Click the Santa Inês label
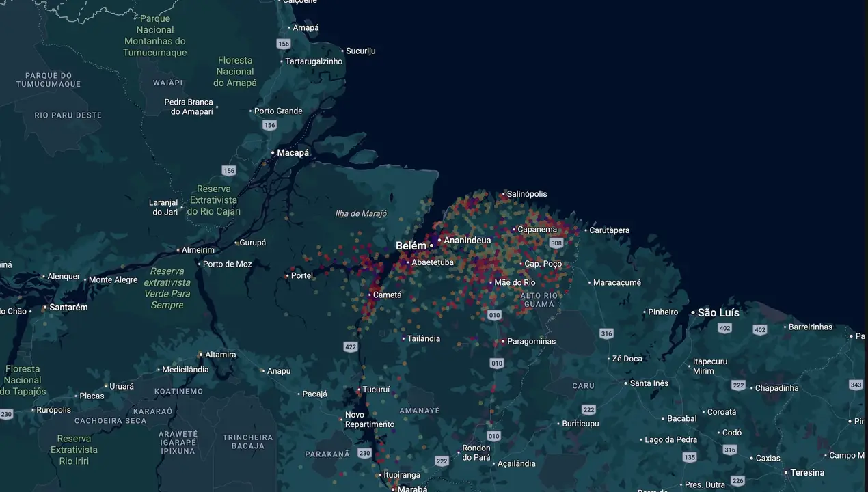The height and width of the screenshot is (492, 868). (x=649, y=383)
